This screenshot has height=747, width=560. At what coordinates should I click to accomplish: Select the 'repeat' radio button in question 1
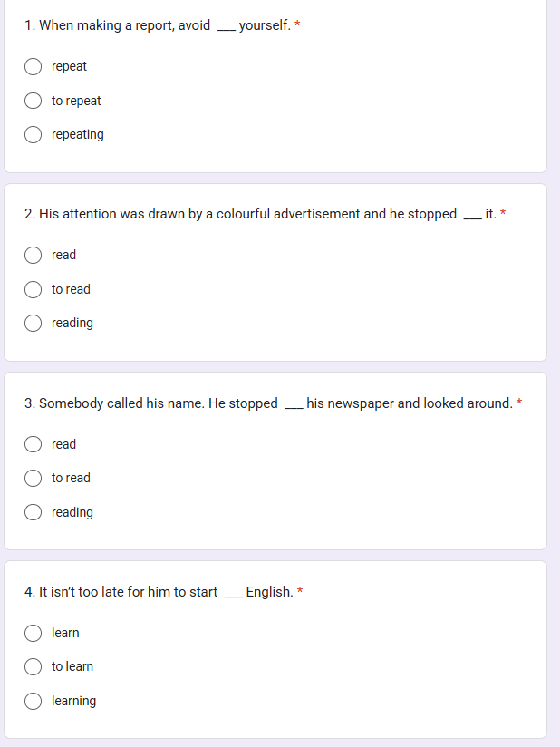33,66
